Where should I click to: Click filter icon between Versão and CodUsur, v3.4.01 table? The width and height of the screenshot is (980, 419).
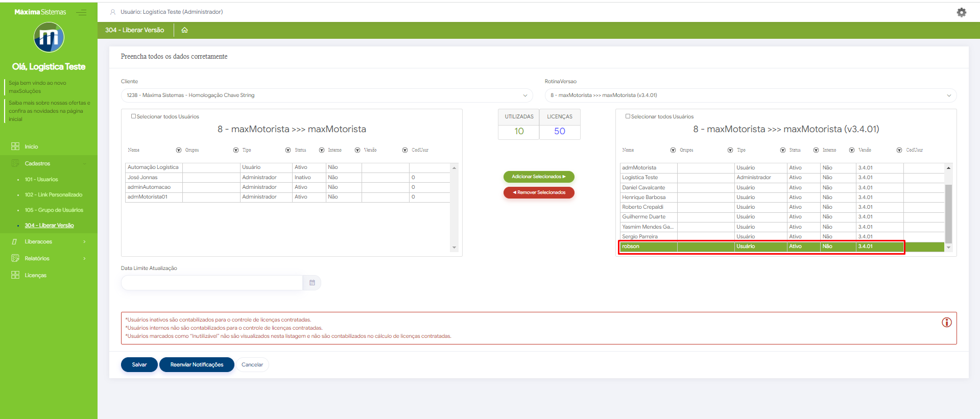pos(899,150)
